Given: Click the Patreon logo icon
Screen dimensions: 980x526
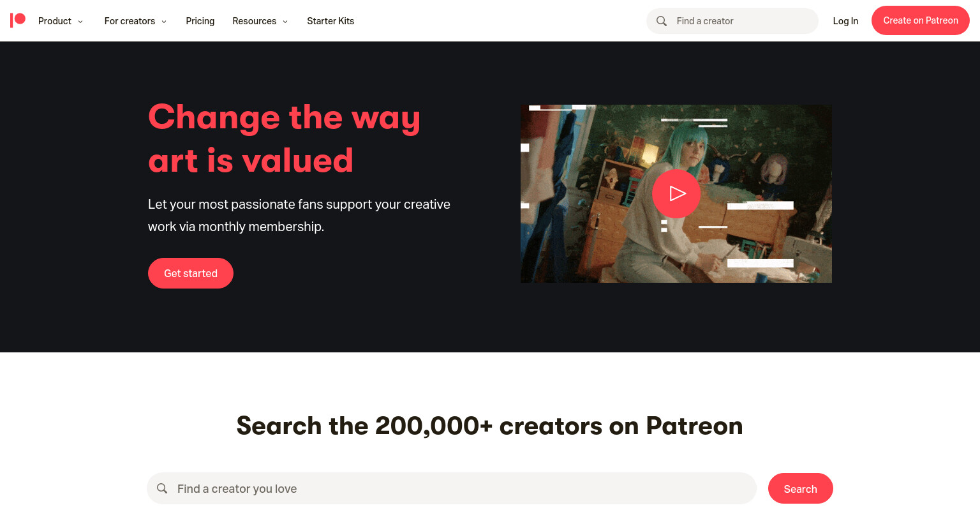Looking at the screenshot, I should click(18, 20).
